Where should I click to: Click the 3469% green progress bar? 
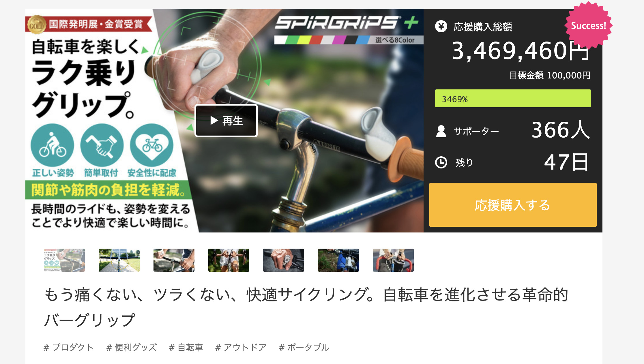[x=513, y=98]
